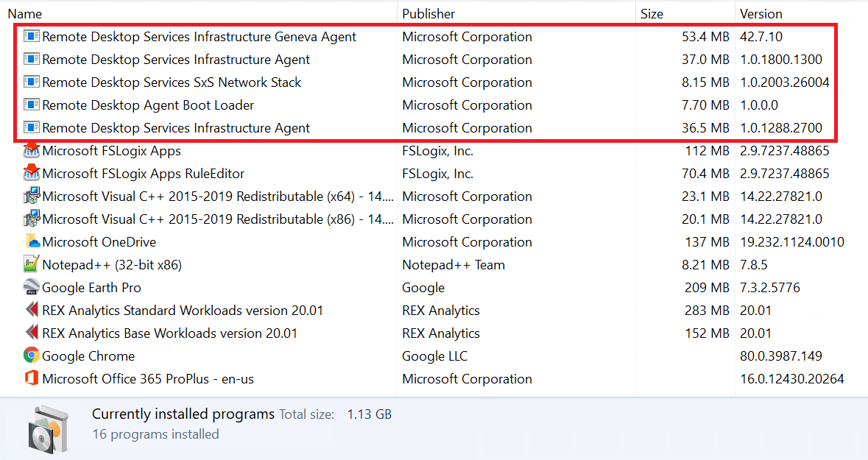868x460 pixels.
Task: Click version value "16.0.12430.20264"
Action: coord(792,378)
